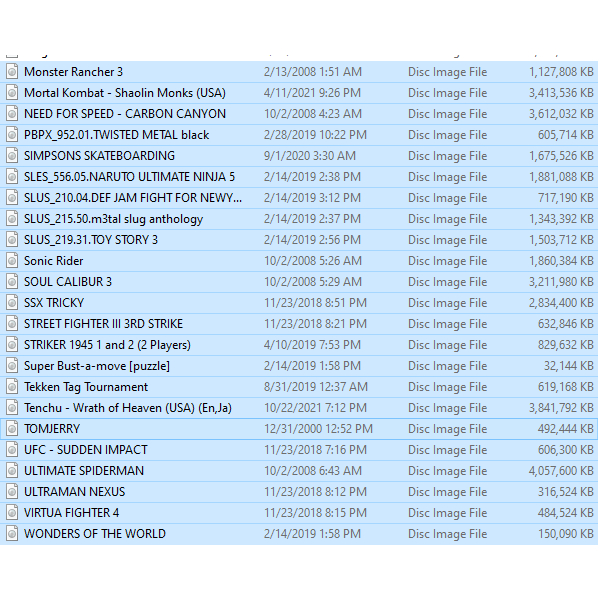This screenshot has width=602, height=602.
Task: Select the icon beside VIRTUA FIGHTER 4
Action: tap(12, 513)
